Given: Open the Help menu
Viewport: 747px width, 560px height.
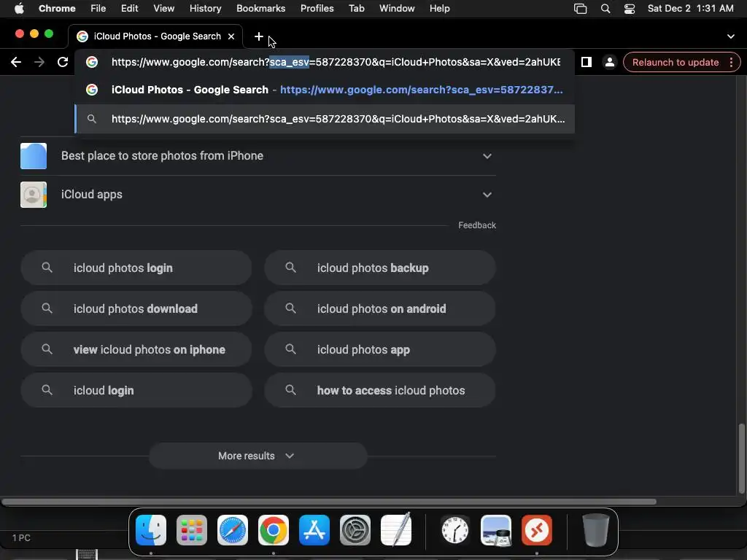Looking at the screenshot, I should pos(439,8).
